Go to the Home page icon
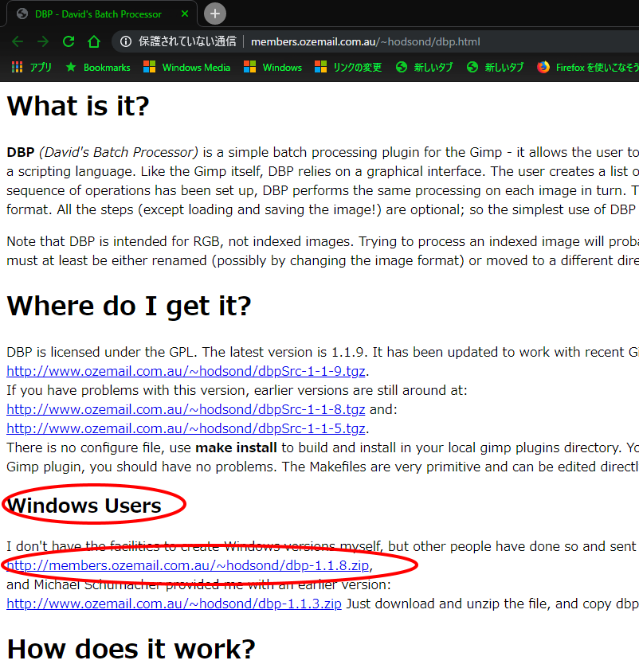The width and height of the screenshot is (639, 672). [94, 41]
